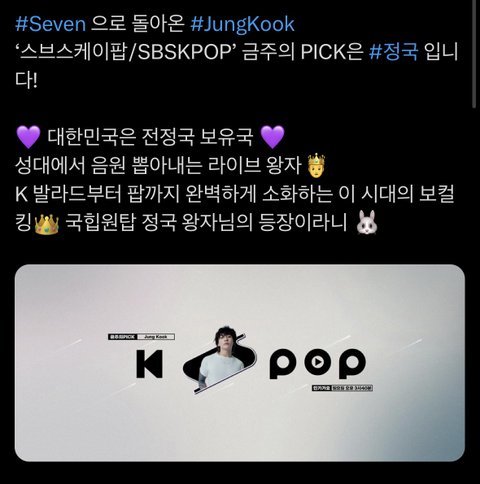480x484 pixels.
Task: Click the person photo inside the S logo
Action: [x=221, y=357]
